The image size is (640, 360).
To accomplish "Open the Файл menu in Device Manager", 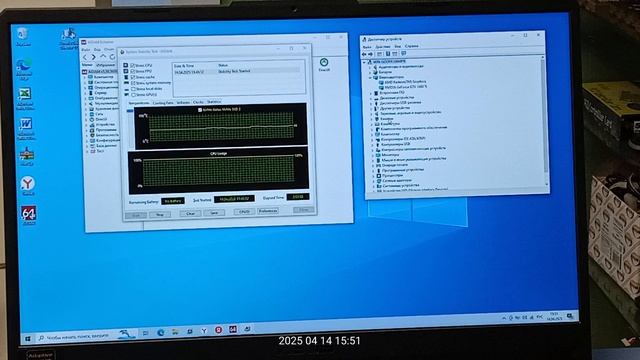I will (367, 47).
